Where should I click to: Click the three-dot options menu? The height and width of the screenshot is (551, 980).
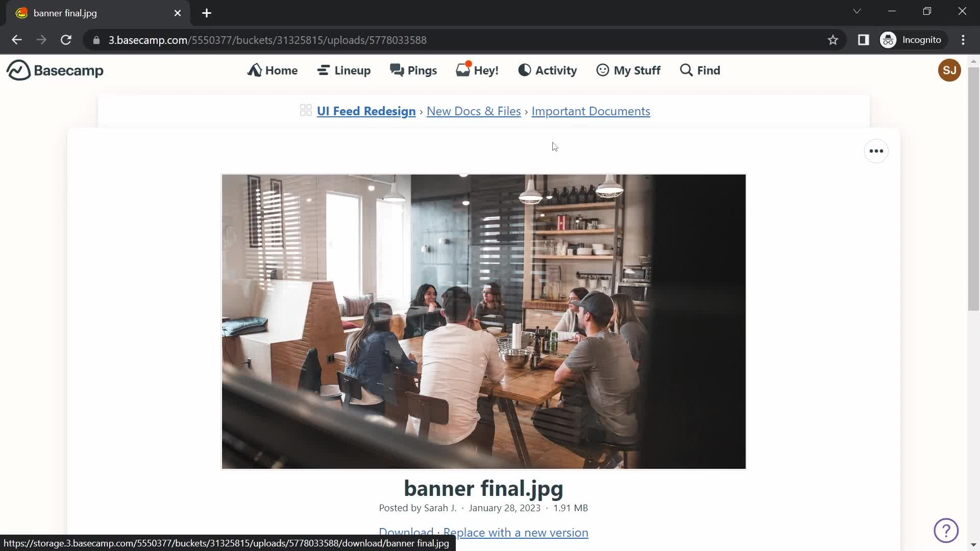(877, 151)
